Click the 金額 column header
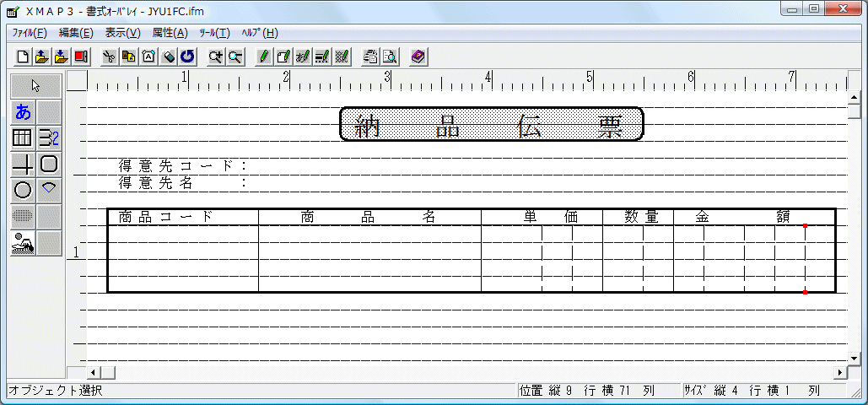 coord(742,218)
